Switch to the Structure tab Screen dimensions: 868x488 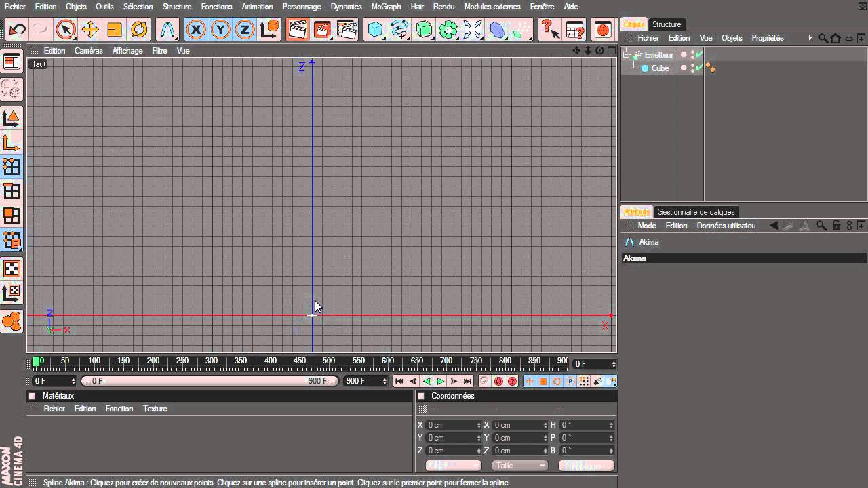667,24
